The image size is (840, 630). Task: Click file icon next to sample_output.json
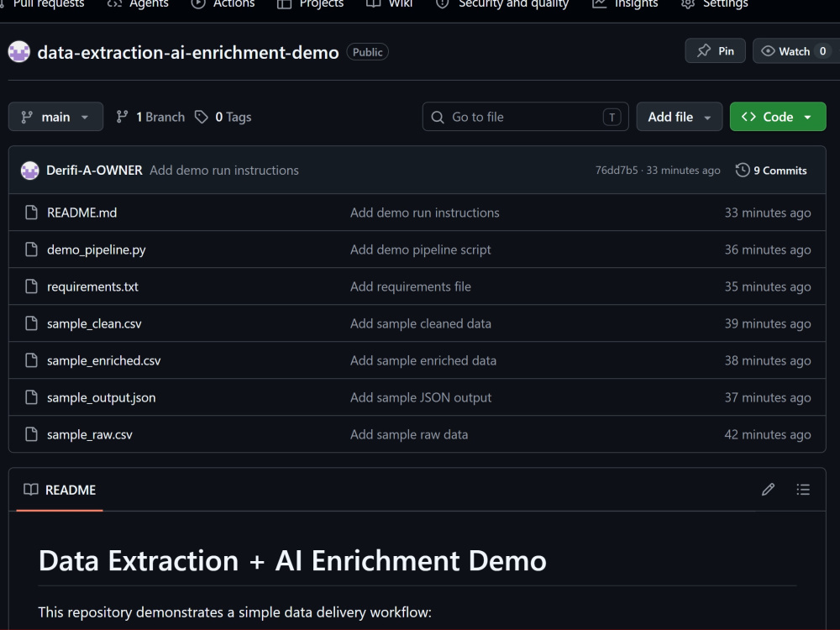click(x=32, y=397)
